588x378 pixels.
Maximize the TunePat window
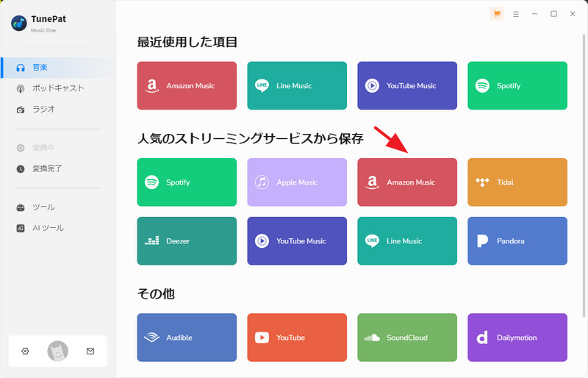click(553, 14)
